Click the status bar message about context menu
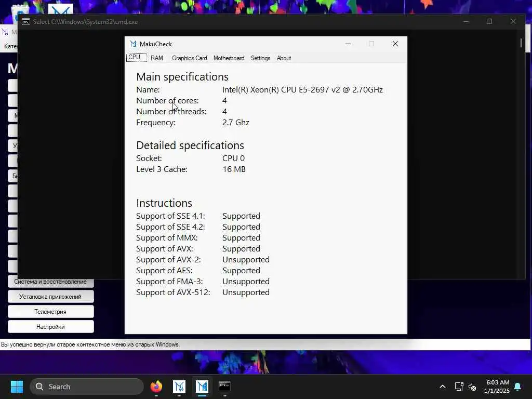Viewport: 532px width, 399px height. (x=90, y=344)
